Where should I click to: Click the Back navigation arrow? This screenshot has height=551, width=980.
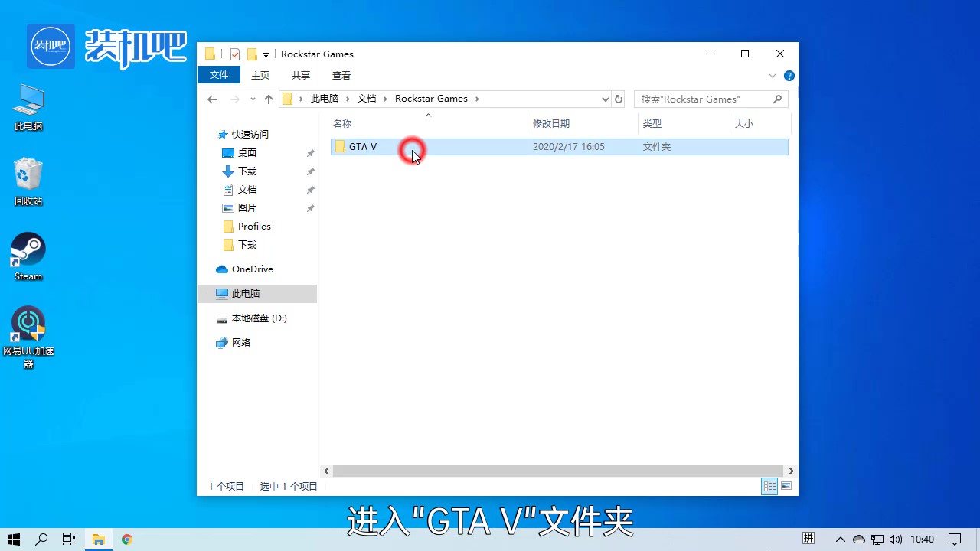[x=212, y=99]
